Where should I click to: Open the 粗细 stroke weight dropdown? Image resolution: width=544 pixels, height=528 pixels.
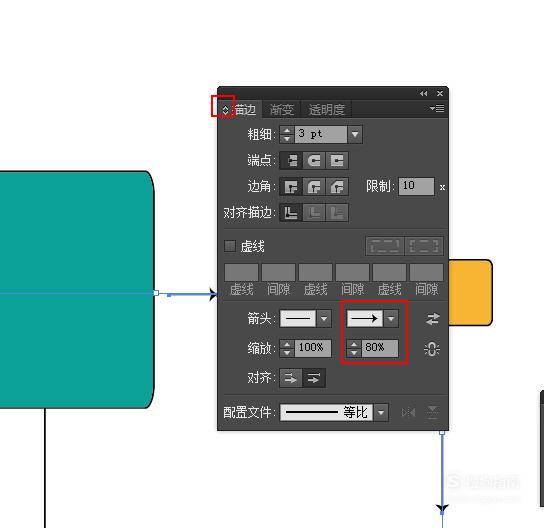pyautogui.click(x=355, y=134)
